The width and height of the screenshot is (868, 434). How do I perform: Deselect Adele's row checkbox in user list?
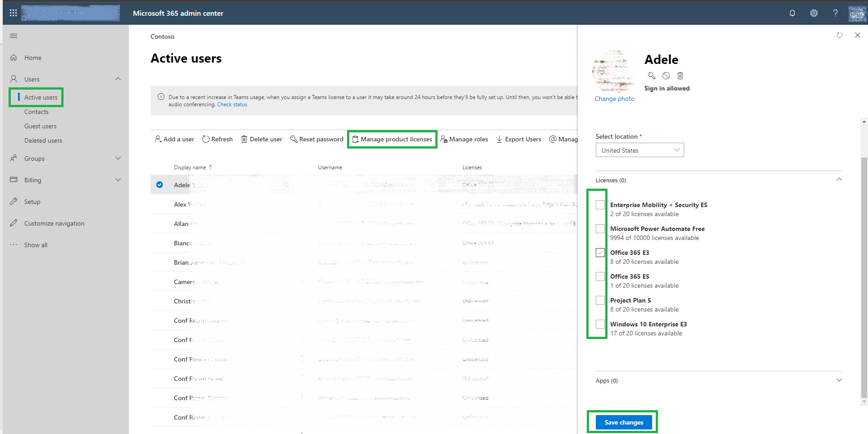[x=160, y=185]
